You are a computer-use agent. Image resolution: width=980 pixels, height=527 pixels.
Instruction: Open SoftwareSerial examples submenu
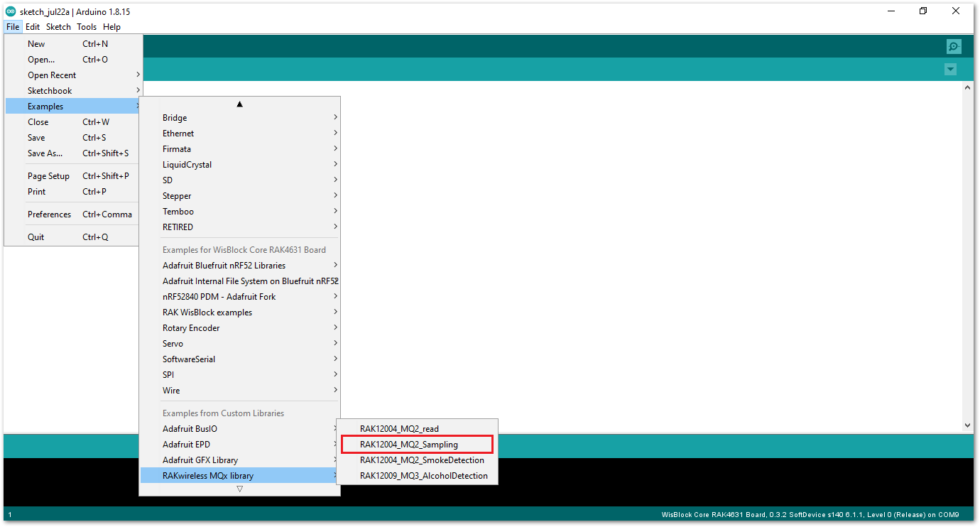point(240,359)
